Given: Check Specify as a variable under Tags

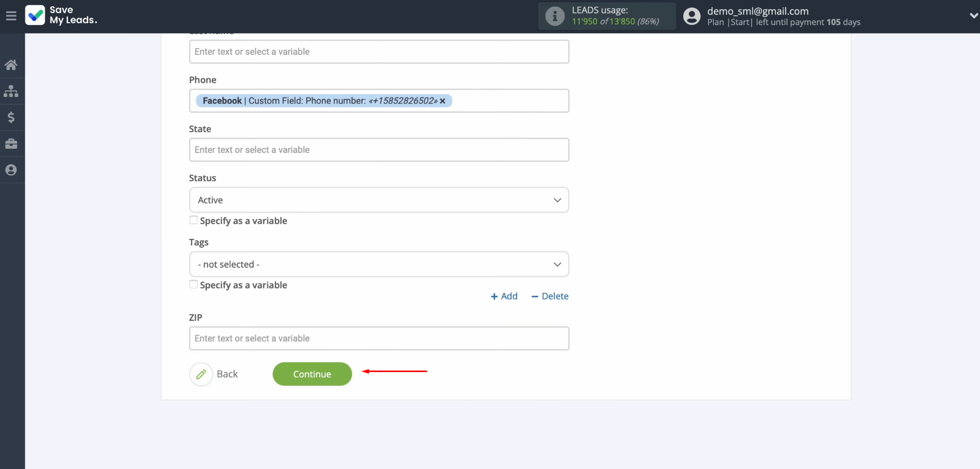Looking at the screenshot, I should pos(194,285).
